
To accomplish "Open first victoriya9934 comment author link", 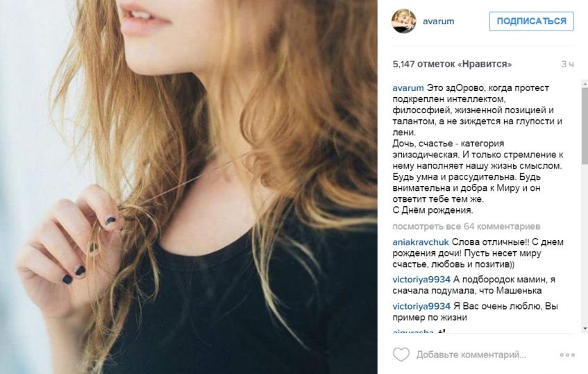I will (x=421, y=280).
